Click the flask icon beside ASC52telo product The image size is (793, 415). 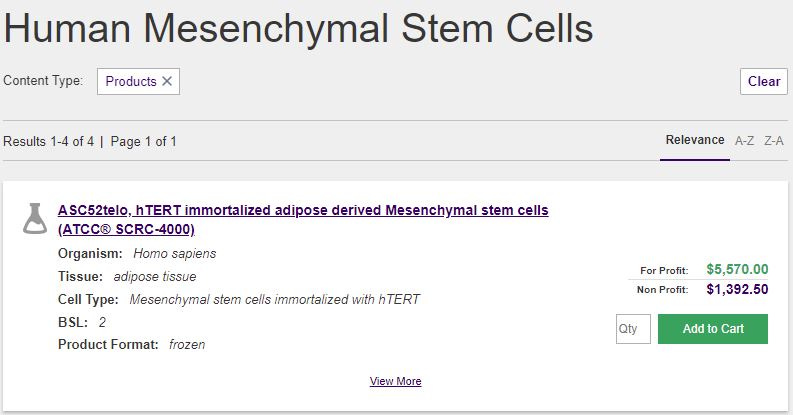(x=35, y=218)
